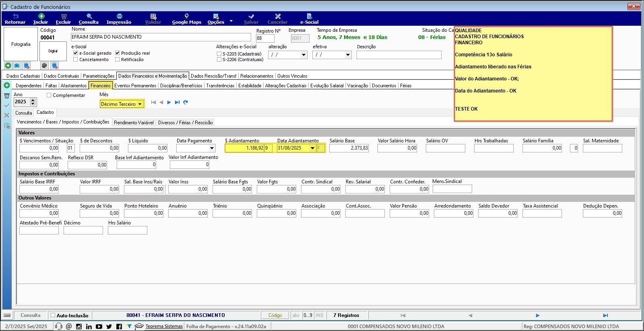The width and height of the screenshot is (644, 331).
Task: Open Google Maps for this employee
Action: (x=187, y=19)
